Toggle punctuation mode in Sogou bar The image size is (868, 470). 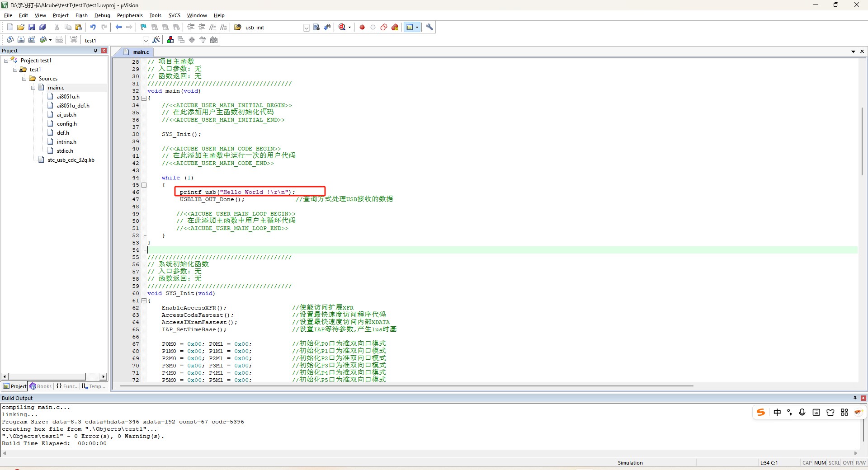[789, 412]
